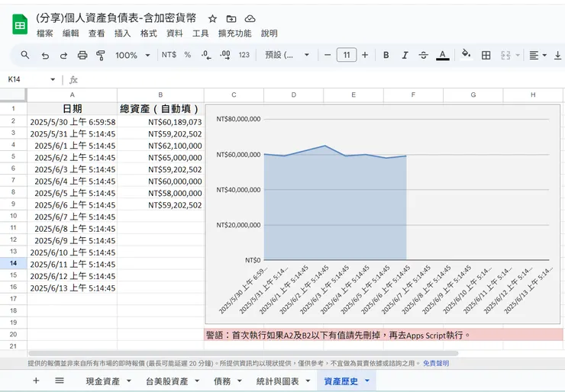This screenshot has width=565, height=392.
Task: Expand the font family dropdown
Action: pyautogui.click(x=287, y=55)
